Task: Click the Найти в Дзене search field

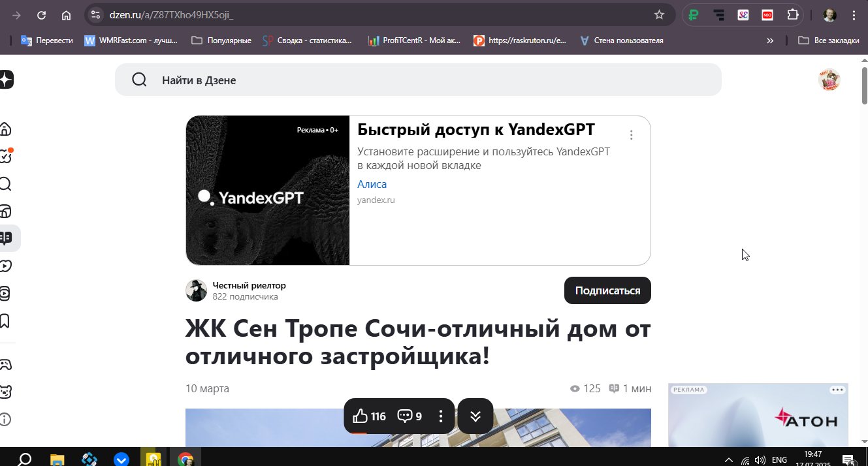Action: (x=418, y=80)
